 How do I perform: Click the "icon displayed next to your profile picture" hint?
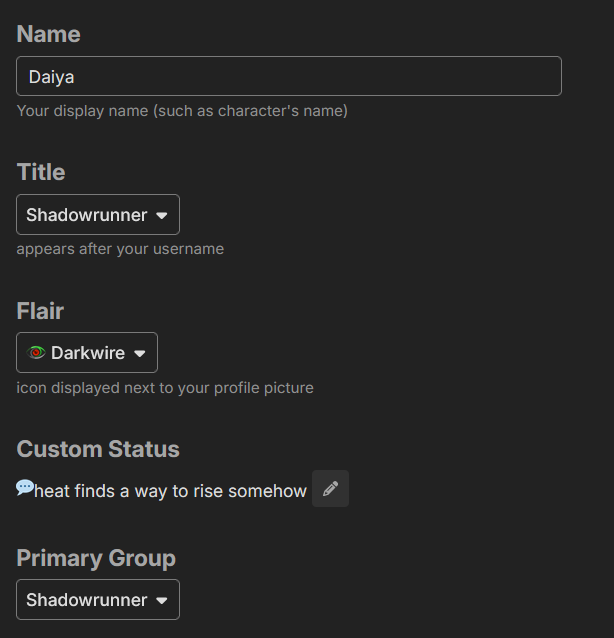click(165, 387)
